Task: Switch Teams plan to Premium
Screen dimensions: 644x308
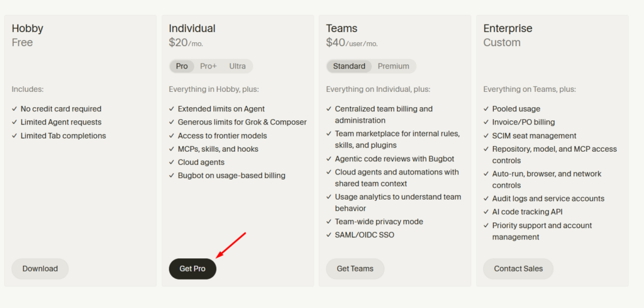Action: (394, 66)
